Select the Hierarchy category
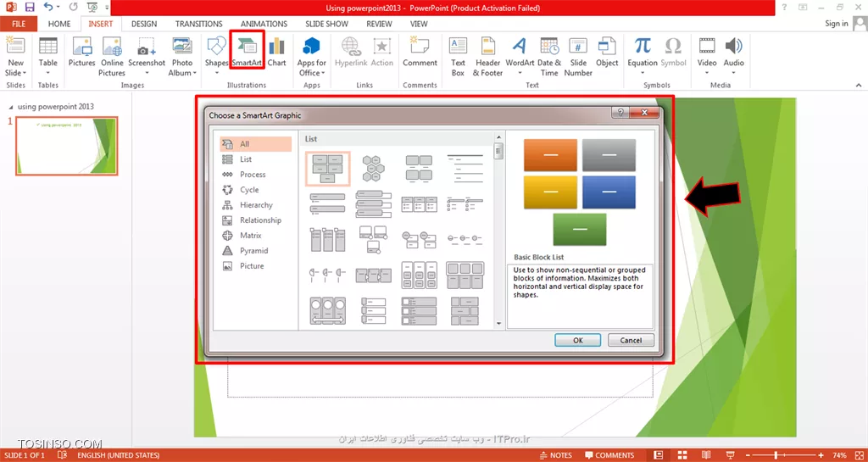 pos(256,204)
